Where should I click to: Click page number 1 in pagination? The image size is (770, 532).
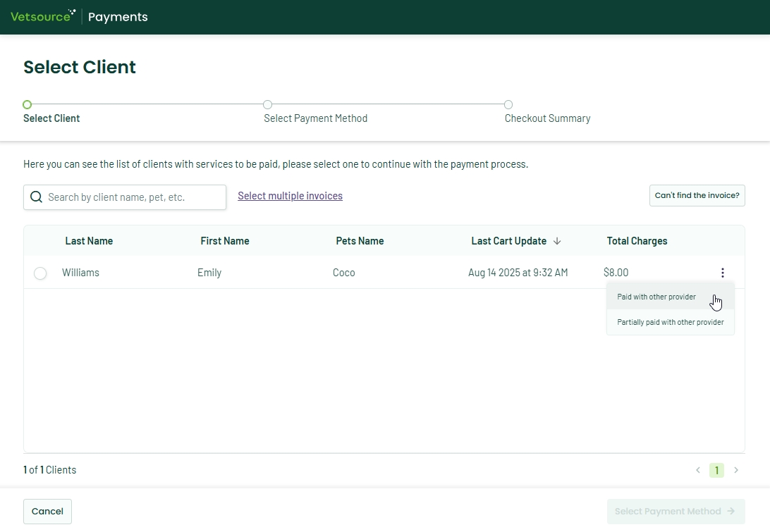pos(716,470)
